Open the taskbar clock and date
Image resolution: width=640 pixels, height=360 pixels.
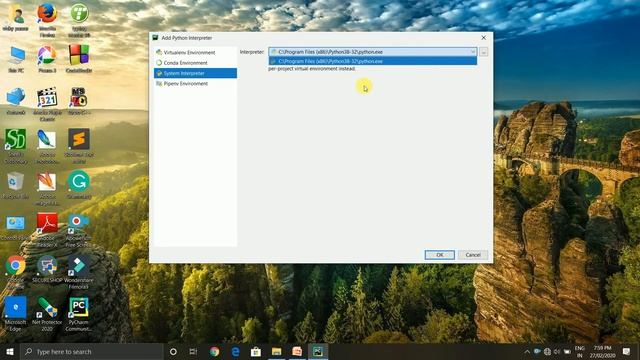click(x=602, y=351)
